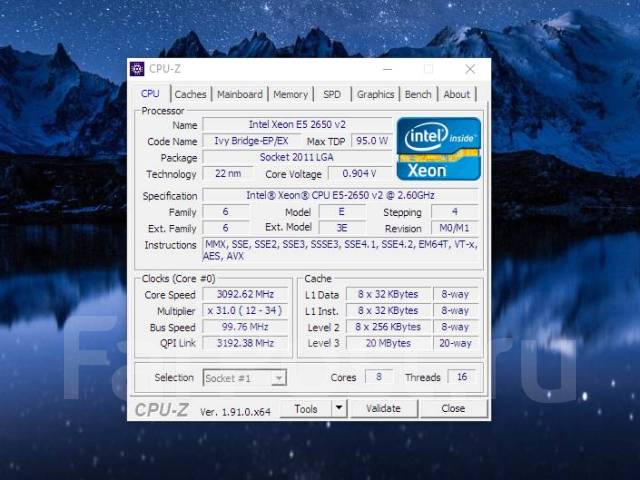640x480 pixels.
Task: Open the Bench tab
Action: pos(418,94)
